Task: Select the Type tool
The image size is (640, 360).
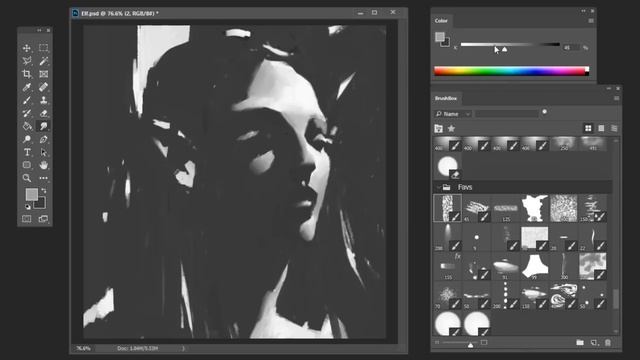Action: click(x=27, y=152)
